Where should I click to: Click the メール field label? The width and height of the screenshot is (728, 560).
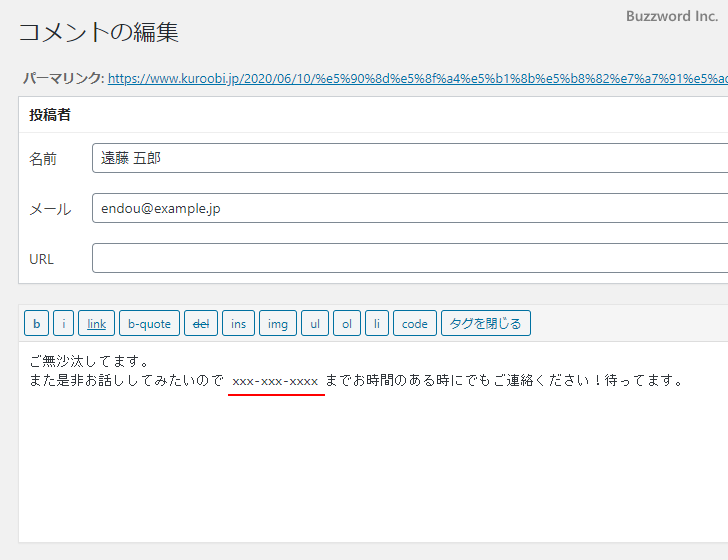pos(50,209)
